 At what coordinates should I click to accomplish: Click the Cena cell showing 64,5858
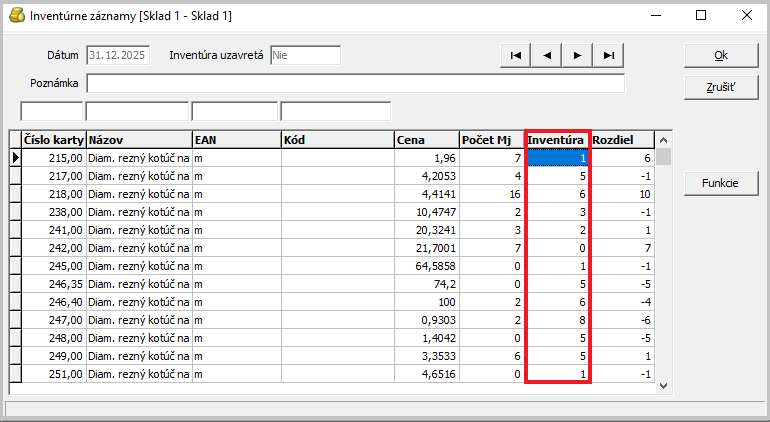[425, 266]
